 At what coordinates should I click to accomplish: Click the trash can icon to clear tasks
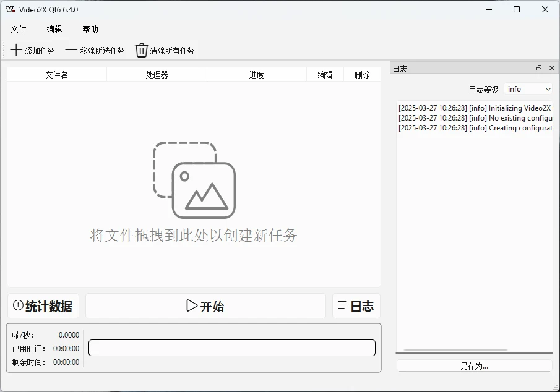142,50
